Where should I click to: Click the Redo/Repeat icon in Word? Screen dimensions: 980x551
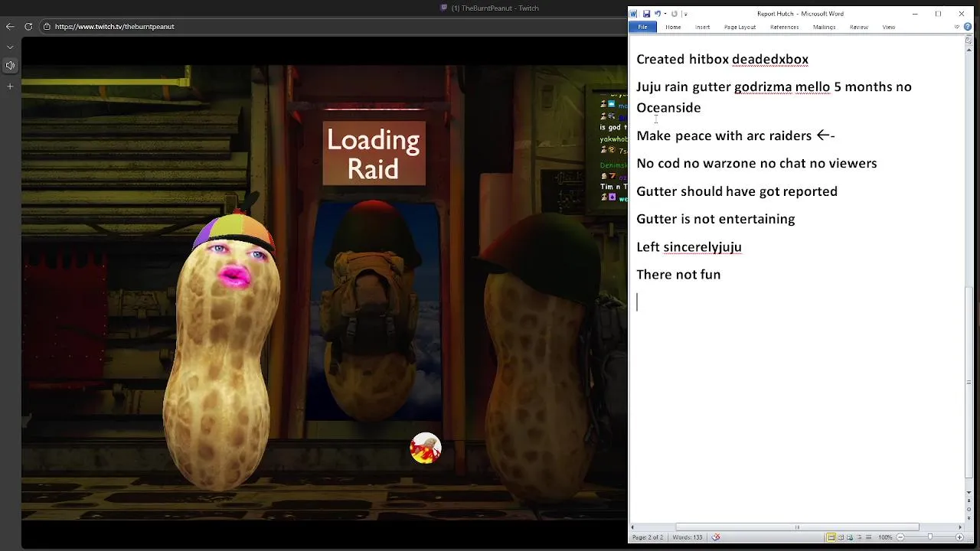click(x=675, y=14)
